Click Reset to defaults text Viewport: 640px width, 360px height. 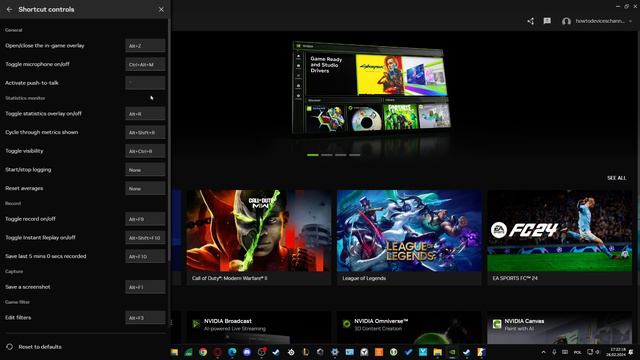pos(40,347)
